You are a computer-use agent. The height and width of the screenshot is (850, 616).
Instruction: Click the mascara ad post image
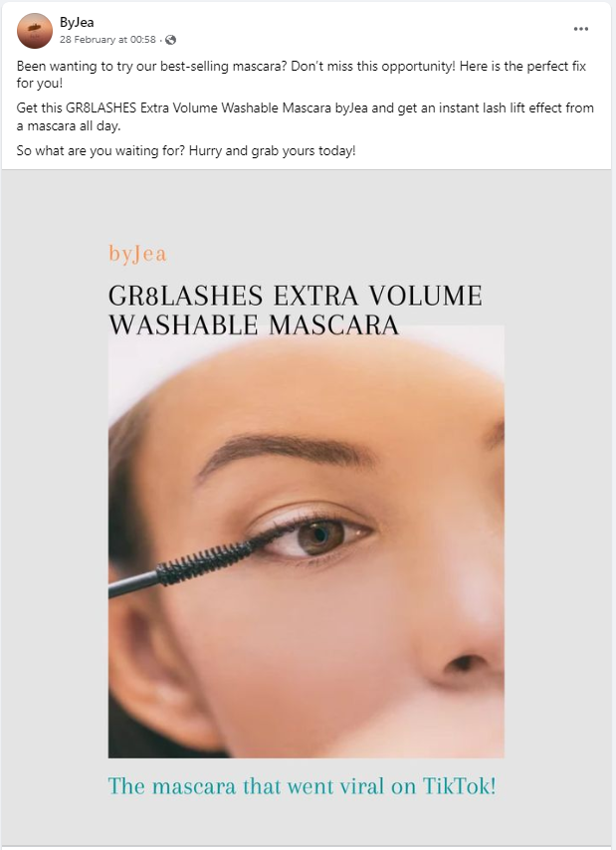307,508
